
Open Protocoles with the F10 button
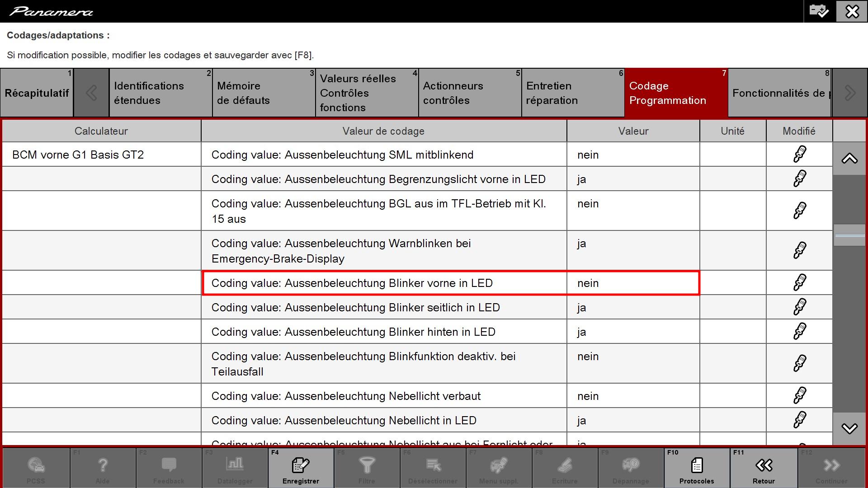(697, 468)
